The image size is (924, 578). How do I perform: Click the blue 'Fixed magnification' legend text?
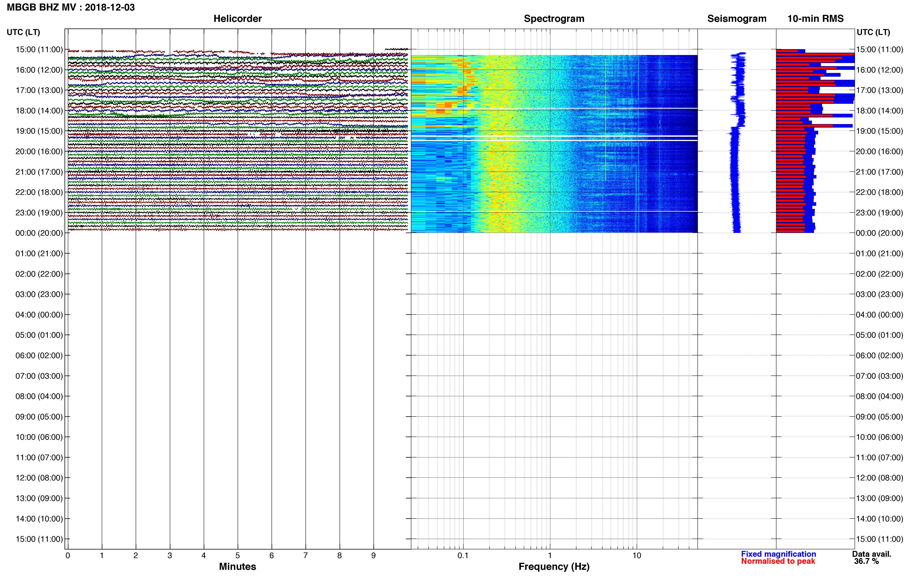pos(778,554)
